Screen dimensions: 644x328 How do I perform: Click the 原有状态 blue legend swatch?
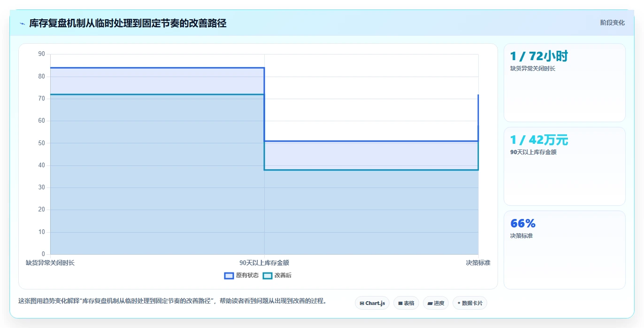pyautogui.click(x=229, y=275)
